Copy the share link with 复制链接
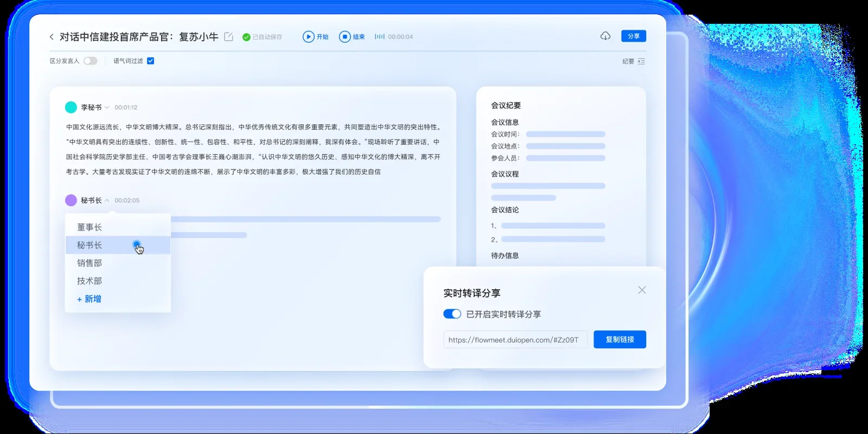 coord(620,340)
